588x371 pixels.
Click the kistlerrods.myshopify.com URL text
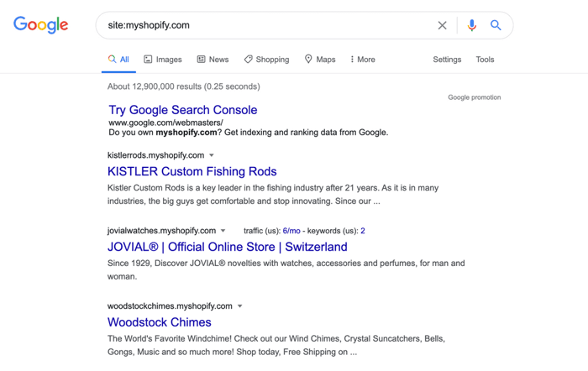coord(156,155)
